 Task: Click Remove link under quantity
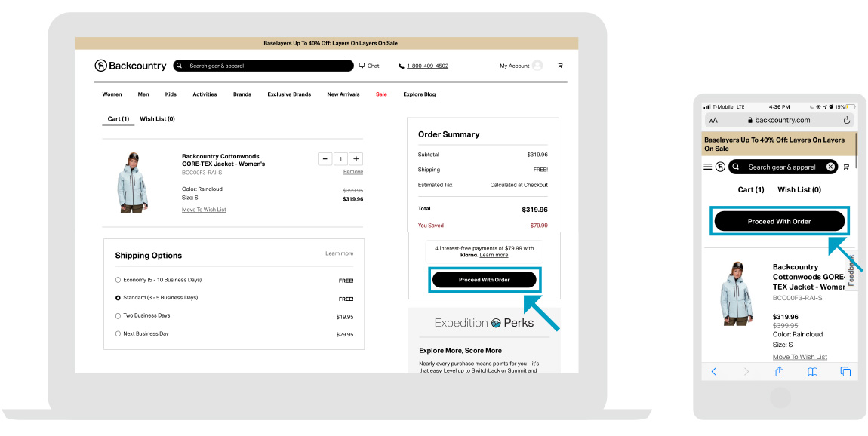tap(353, 172)
